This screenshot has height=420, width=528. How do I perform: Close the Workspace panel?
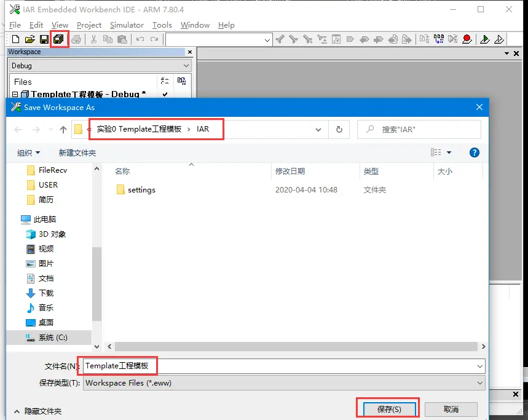tap(190, 52)
